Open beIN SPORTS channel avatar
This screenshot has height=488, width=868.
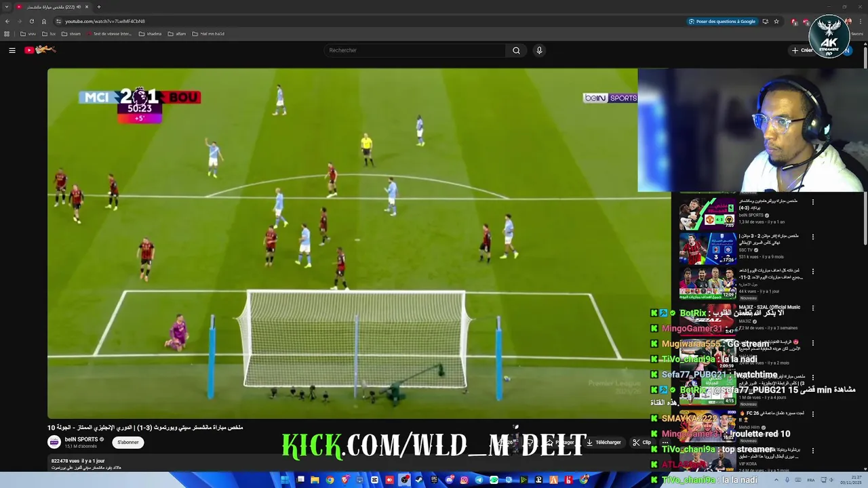tap(54, 442)
